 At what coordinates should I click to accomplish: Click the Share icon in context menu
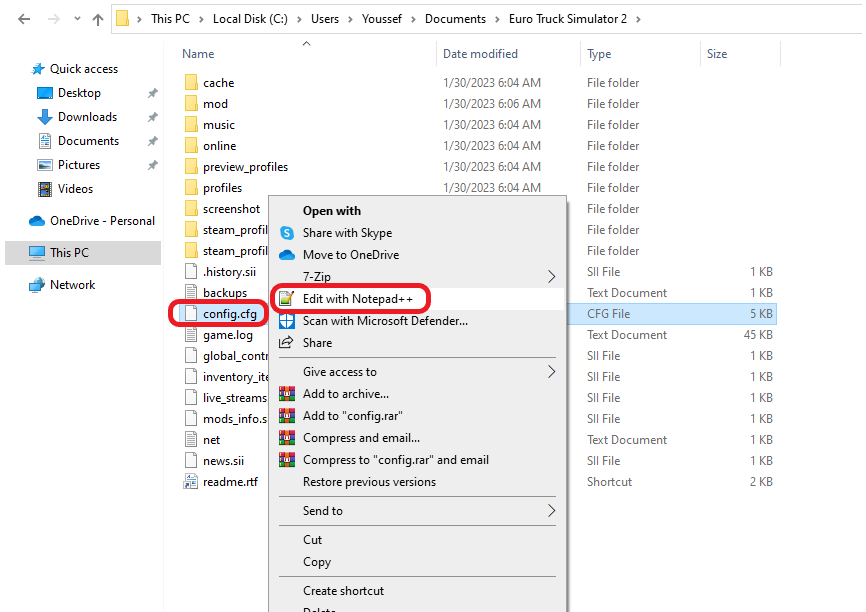(x=287, y=343)
